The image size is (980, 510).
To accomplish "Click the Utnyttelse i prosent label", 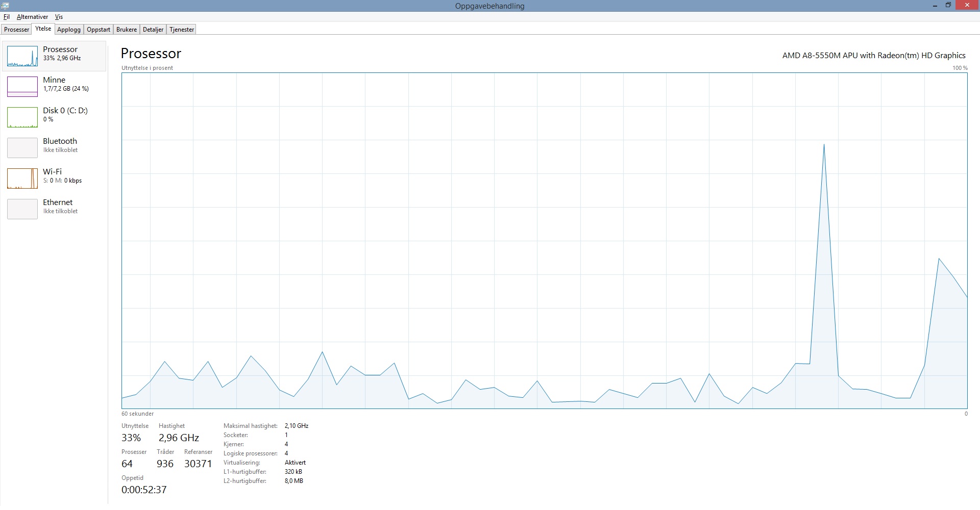I will coord(147,68).
